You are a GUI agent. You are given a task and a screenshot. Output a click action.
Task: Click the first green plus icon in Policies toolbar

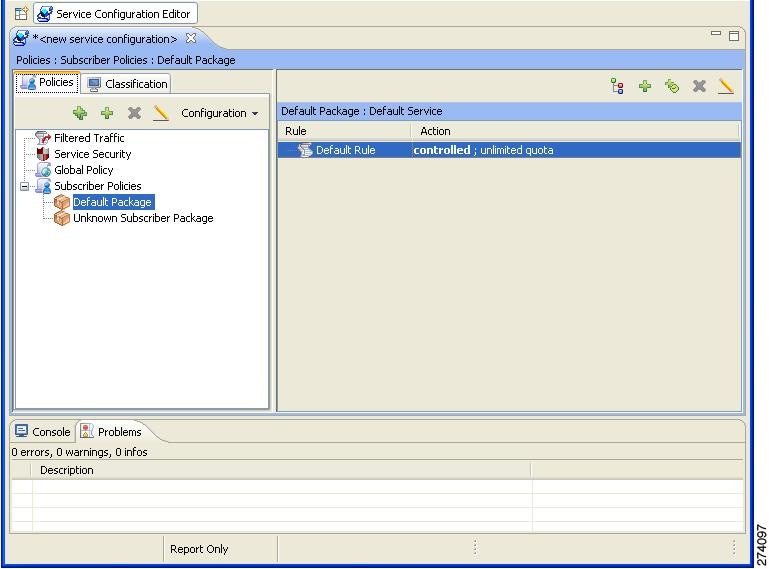point(80,113)
